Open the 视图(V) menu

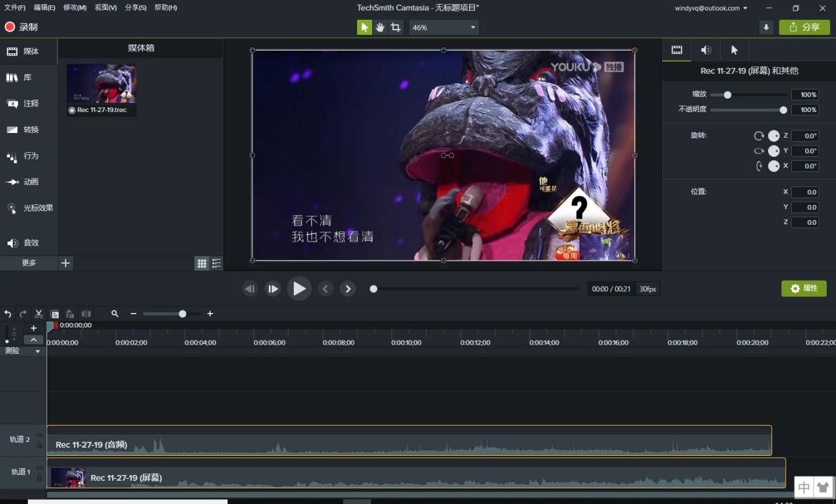tap(105, 8)
